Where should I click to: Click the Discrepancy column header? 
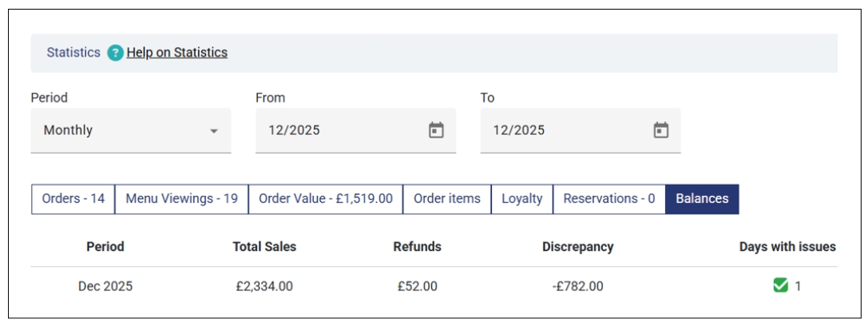tap(577, 247)
